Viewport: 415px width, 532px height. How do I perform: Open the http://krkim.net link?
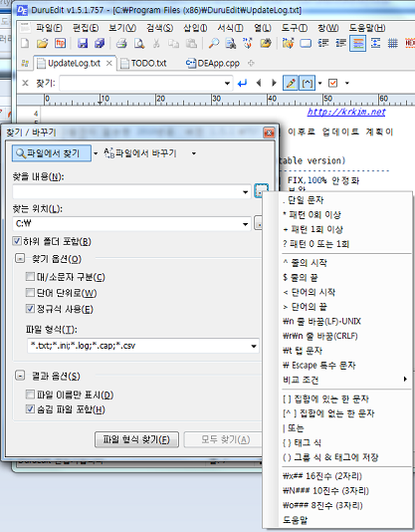[346, 112]
